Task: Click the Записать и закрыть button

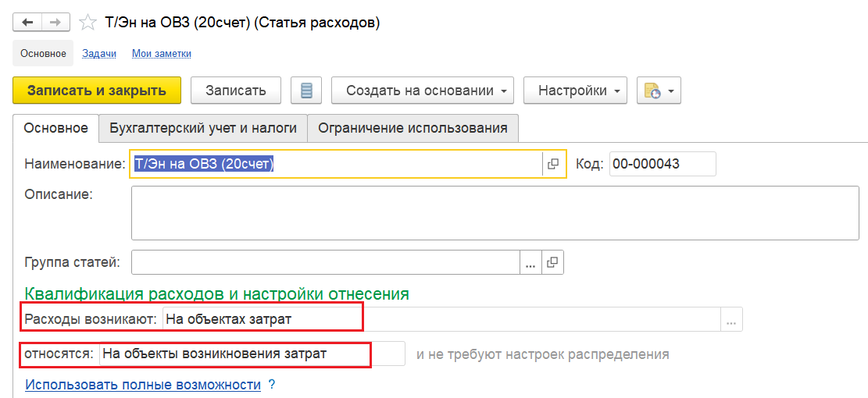Action: pos(97,90)
